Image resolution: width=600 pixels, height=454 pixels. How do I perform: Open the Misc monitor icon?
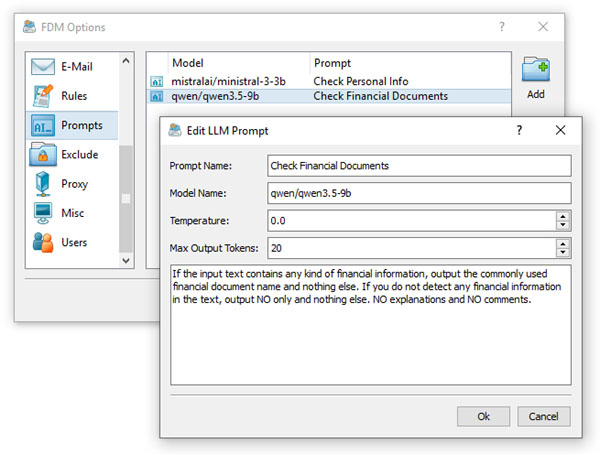[x=43, y=213]
